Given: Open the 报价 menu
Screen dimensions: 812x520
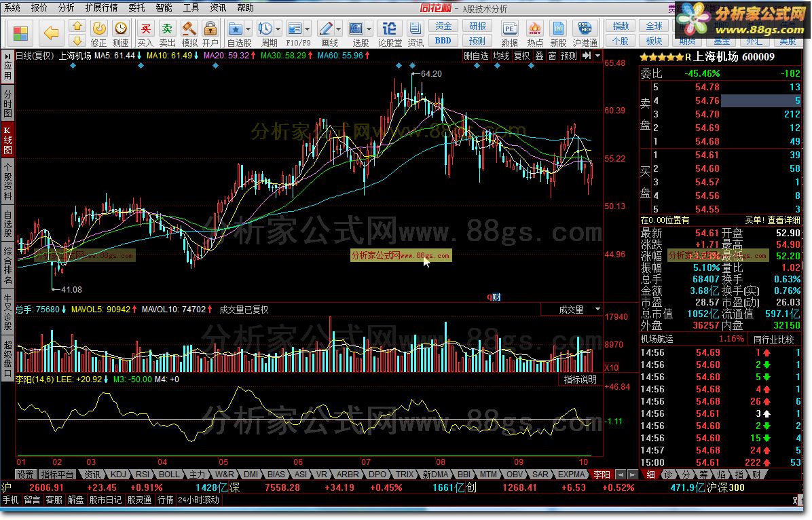Looking at the screenshot, I should click(x=39, y=7).
